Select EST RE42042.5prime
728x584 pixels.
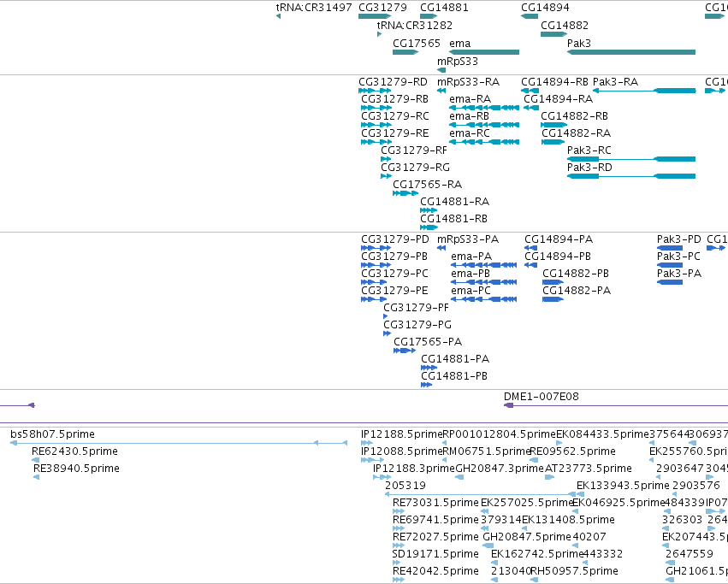tap(435, 571)
